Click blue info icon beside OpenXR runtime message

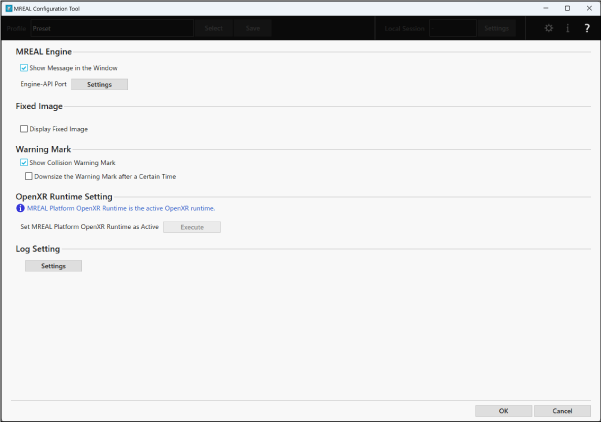click(x=20, y=208)
